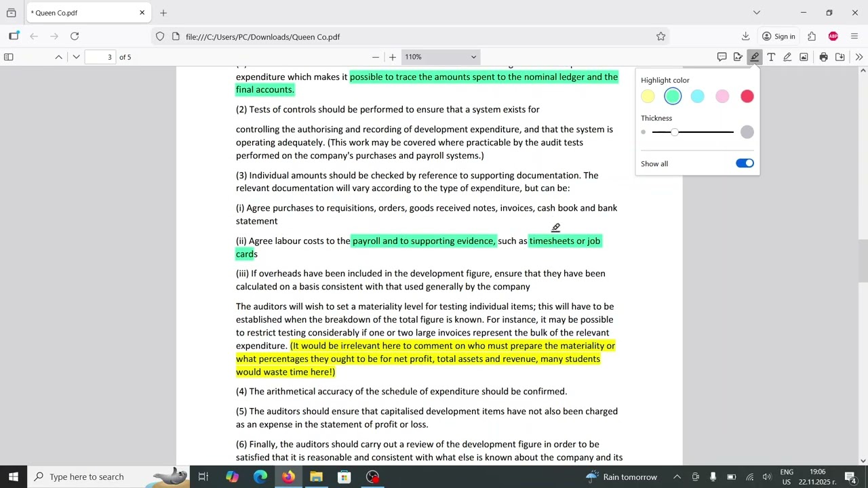Open the notification center
This screenshot has width=868, height=488.
(x=850, y=476)
